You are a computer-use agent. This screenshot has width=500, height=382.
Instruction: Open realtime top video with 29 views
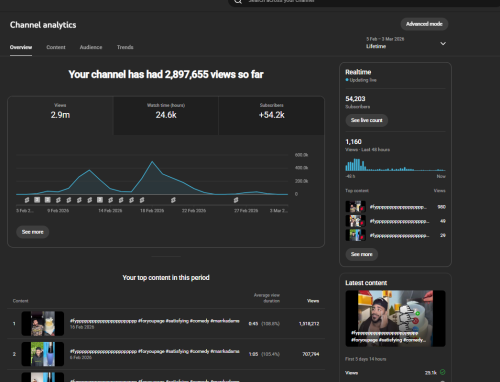coord(395,235)
